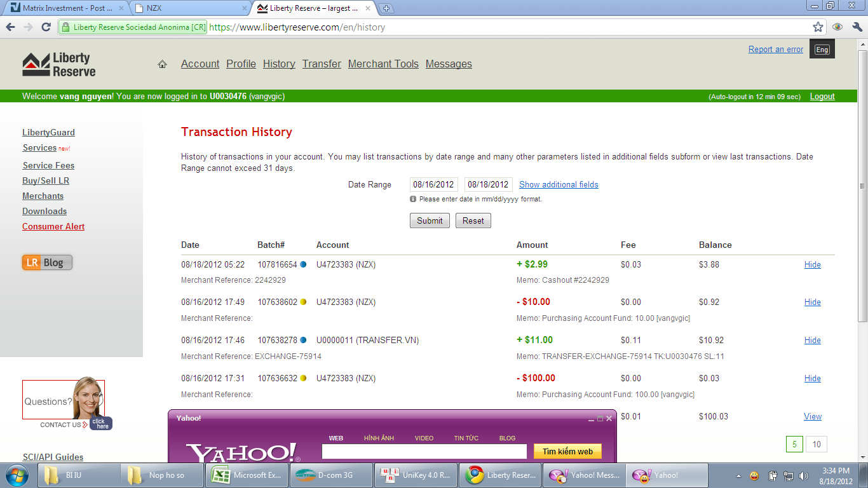Open the Account menu item
Screen dimensions: 868x488
(x=200, y=64)
